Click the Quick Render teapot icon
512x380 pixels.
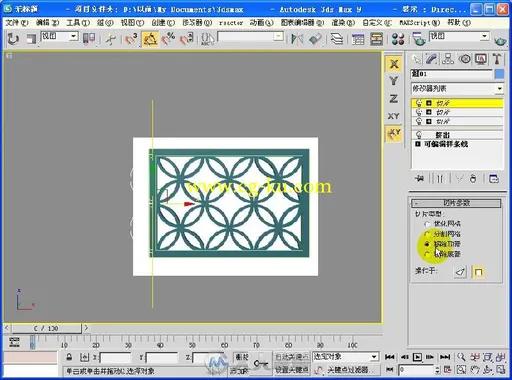tap(500, 41)
